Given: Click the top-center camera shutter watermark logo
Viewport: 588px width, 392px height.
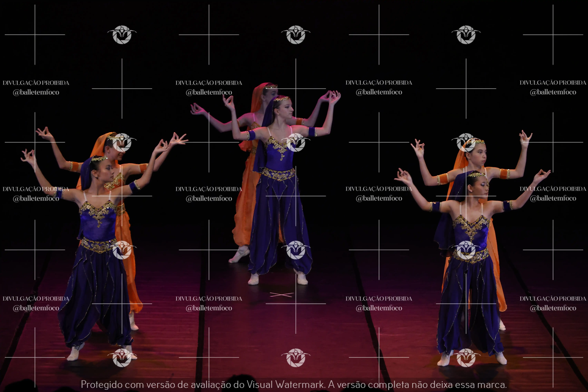Looking at the screenshot, I should coord(296,35).
